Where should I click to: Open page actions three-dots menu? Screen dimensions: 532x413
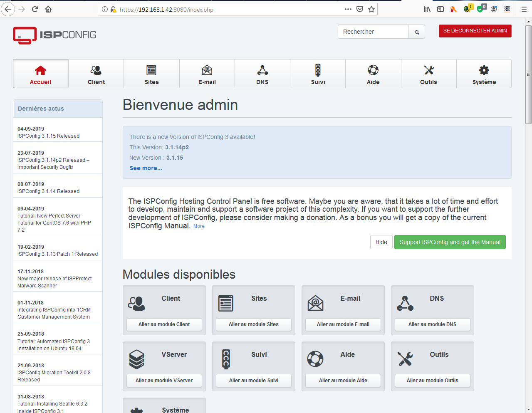coord(348,9)
